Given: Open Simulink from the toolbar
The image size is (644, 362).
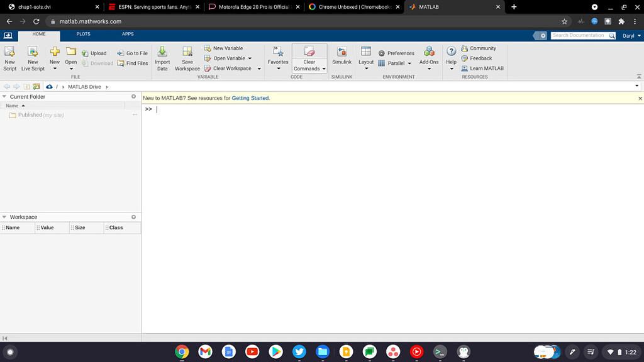Looking at the screenshot, I should pyautogui.click(x=341, y=57).
